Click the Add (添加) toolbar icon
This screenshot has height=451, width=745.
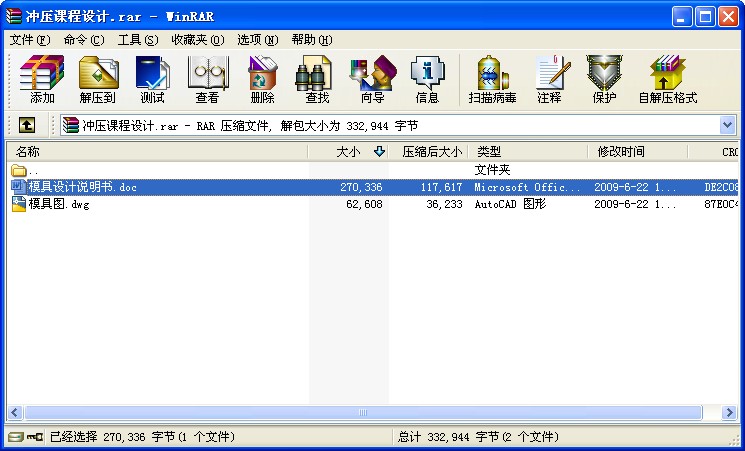coord(42,79)
